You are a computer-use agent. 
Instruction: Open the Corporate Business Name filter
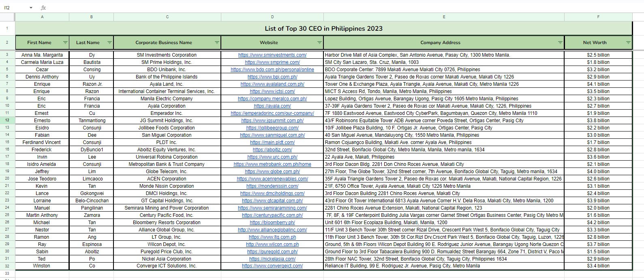(x=217, y=42)
